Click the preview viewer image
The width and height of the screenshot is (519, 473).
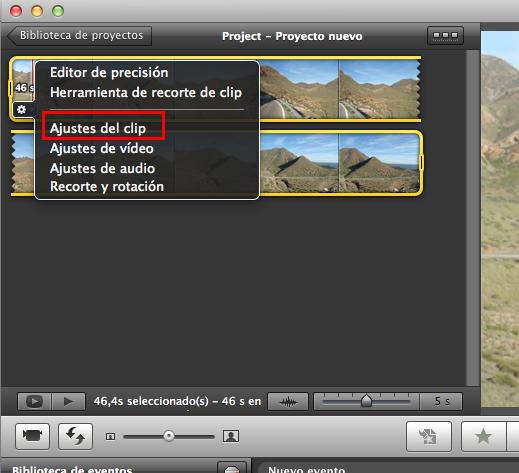(500, 218)
